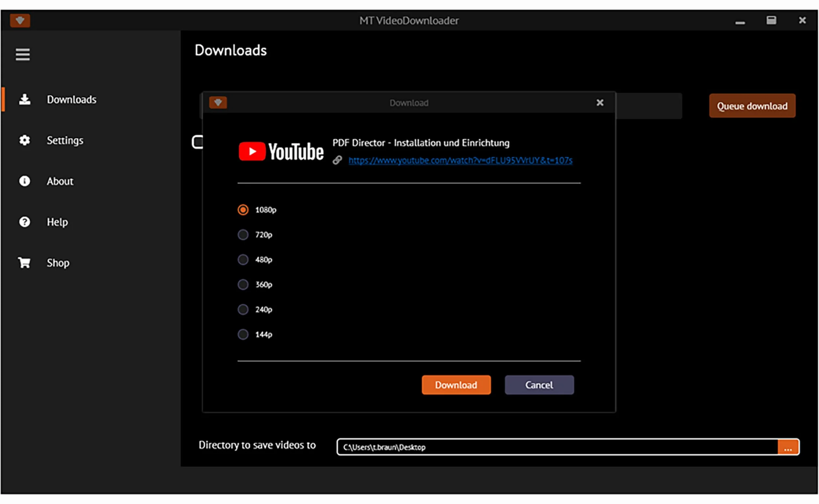Open the Shop section in sidebar

coord(58,263)
